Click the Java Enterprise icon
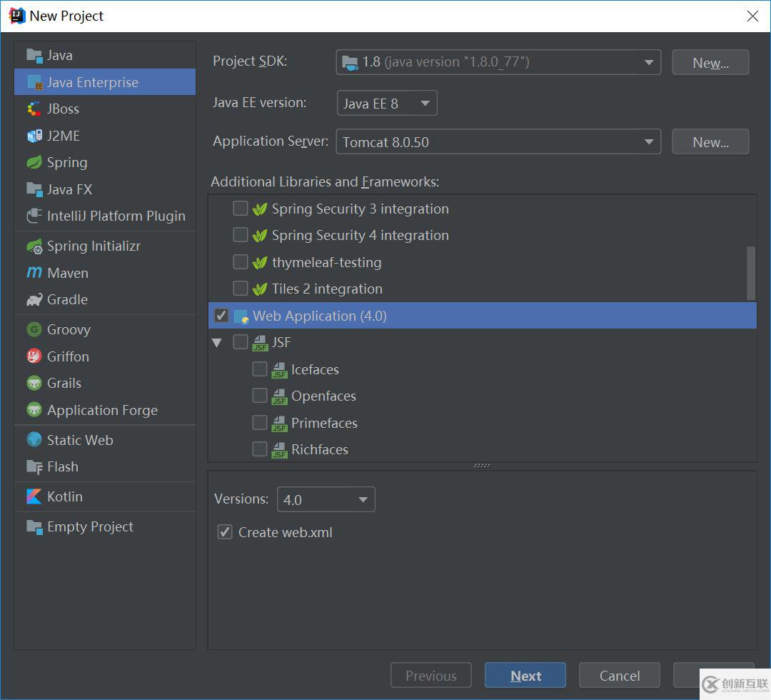Screen dimensions: 771x700 pos(34,83)
